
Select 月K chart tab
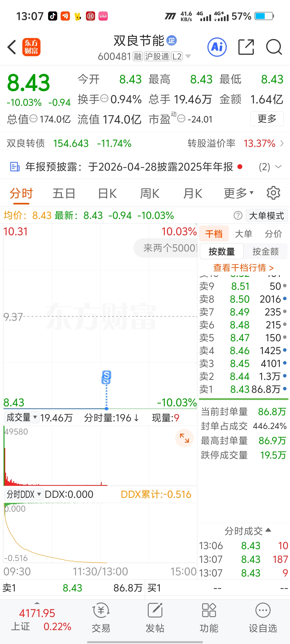[193, 193]
